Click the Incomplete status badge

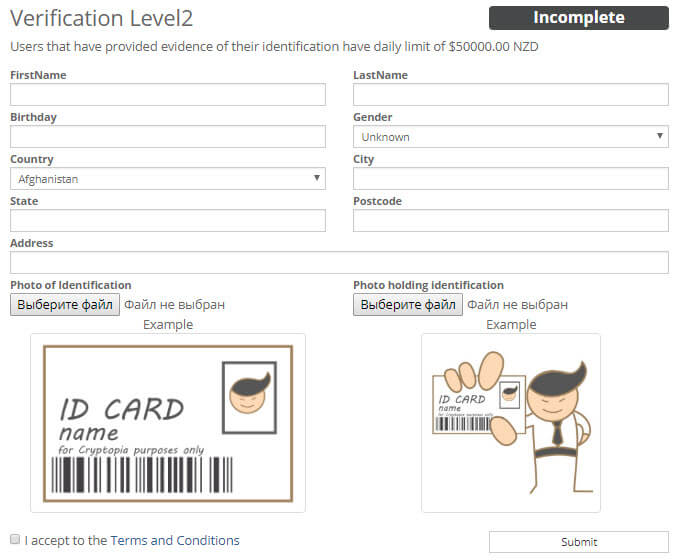click(578, 18)
